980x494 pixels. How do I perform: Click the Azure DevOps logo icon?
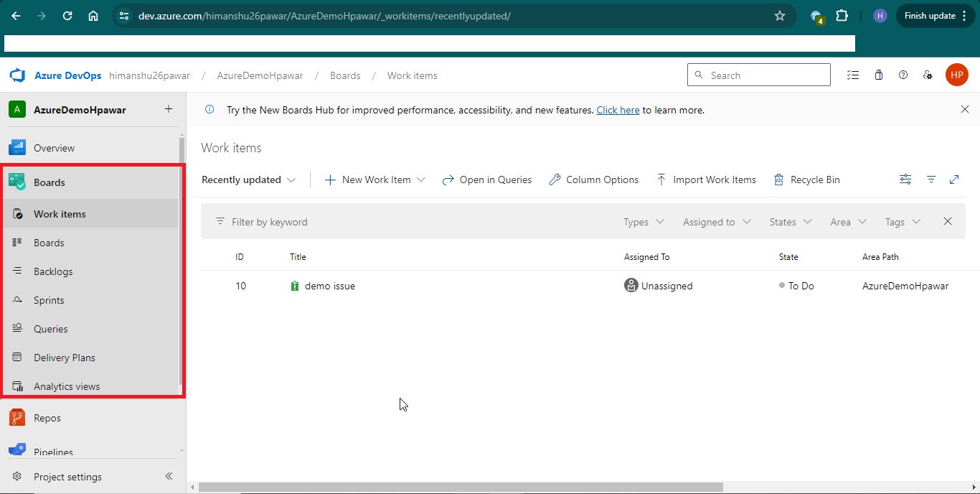point(17,75)
